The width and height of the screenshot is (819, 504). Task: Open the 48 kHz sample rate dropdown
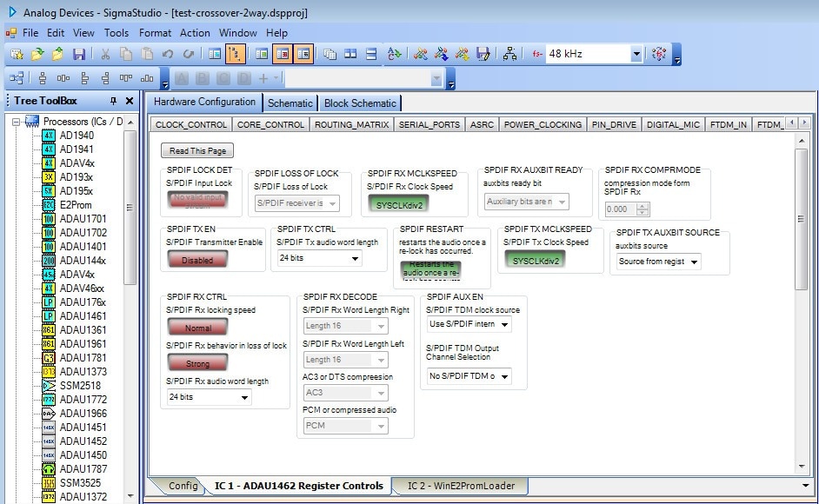636,54
